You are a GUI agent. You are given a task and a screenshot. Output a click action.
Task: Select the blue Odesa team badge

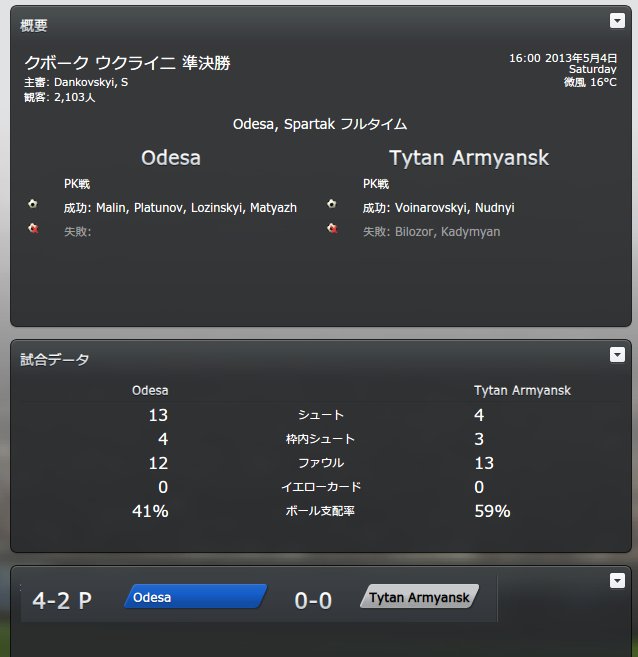pos(196,596)
